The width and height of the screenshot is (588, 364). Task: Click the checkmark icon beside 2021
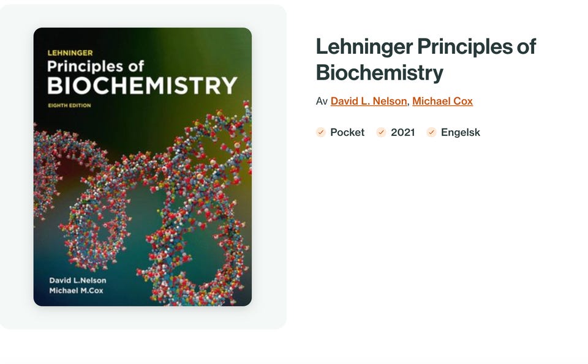click(x=381, y=132)
